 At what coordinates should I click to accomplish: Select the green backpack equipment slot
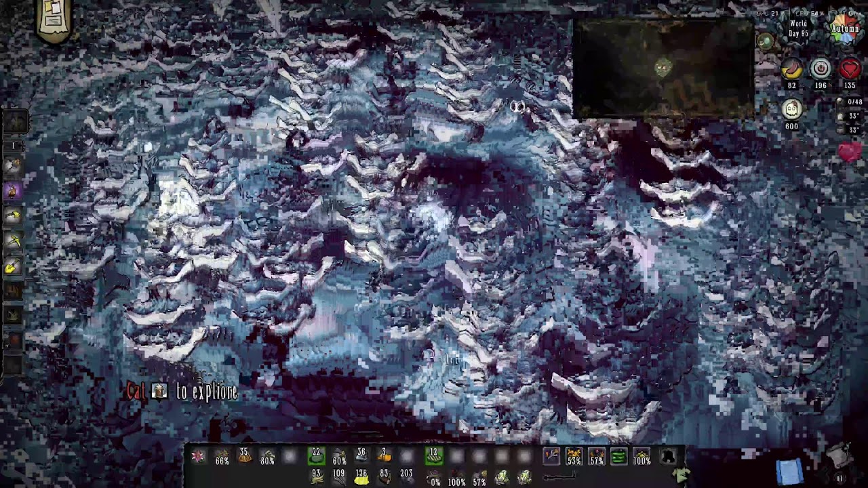tap(618, 457)
